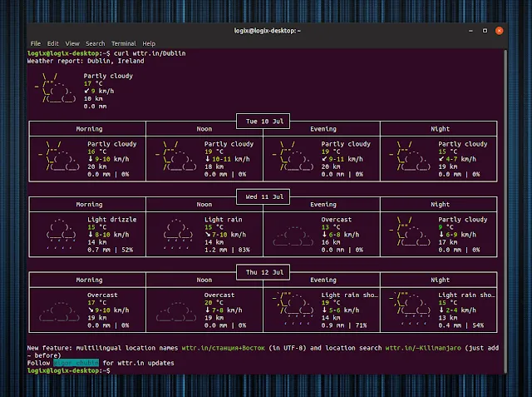
Task: Click the wttr.in/~Kilimanjaro link
Action: pos(425,346)
